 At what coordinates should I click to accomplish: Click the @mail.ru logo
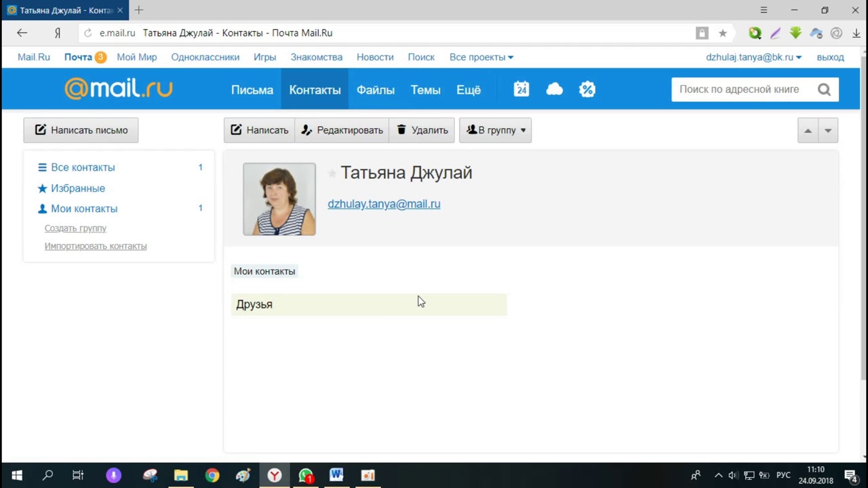pos(119,89)
